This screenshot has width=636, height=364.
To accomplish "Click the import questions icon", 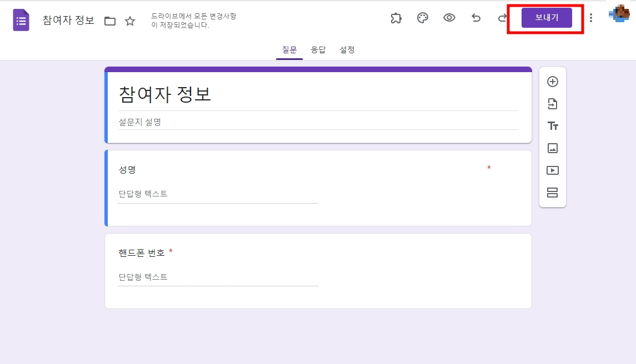I will point(553,104).
